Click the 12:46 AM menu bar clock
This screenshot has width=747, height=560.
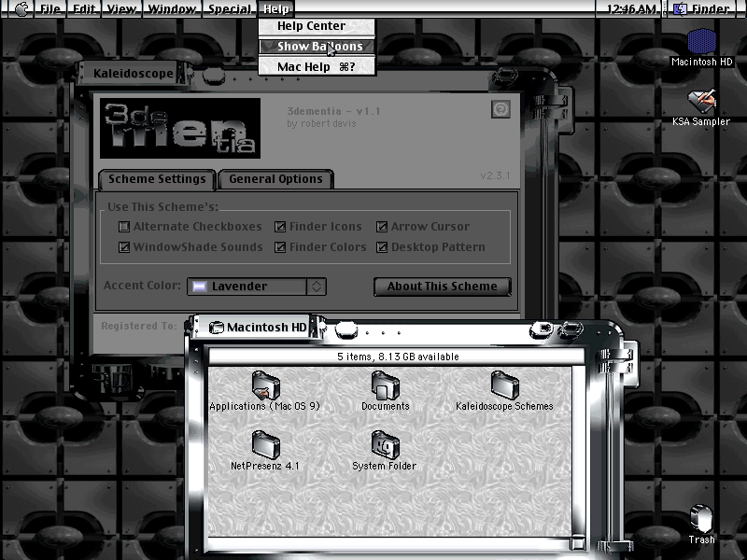[631, 8]
